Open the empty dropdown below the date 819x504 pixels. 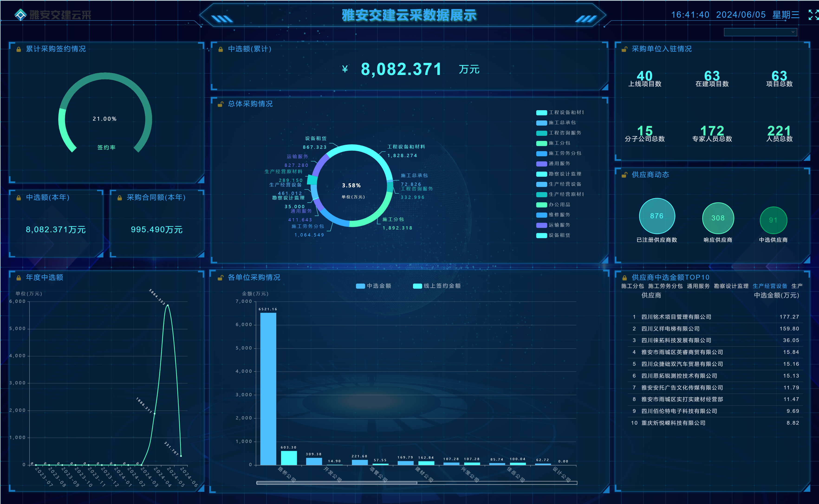pyautogui.click(x=757, y=32)
